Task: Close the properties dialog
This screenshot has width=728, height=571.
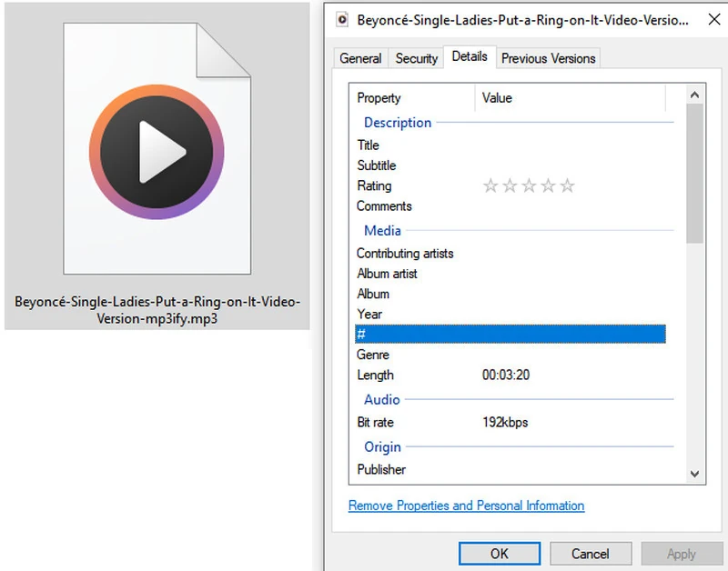Action: [x=714, y=19]
